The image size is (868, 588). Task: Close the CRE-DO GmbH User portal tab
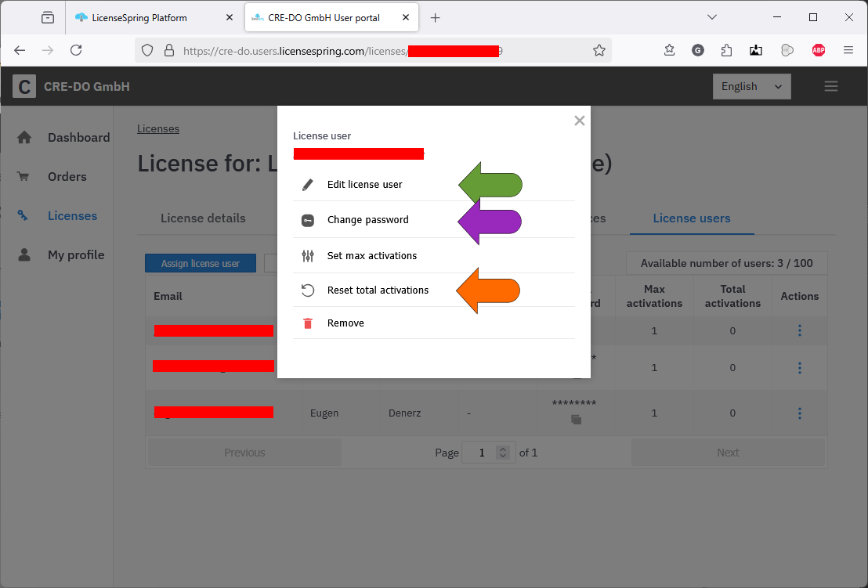[x=406, y=18]
